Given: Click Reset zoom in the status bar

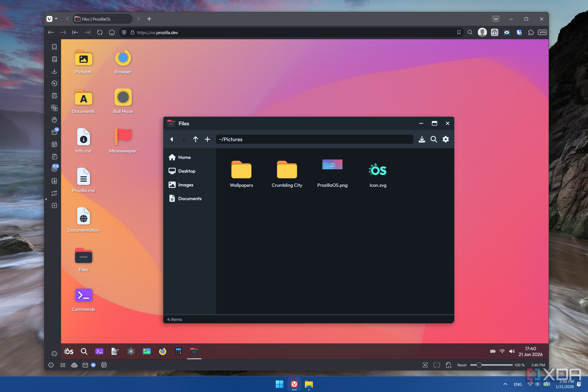Looking at the screenshot, I should [x=462, y=365].
